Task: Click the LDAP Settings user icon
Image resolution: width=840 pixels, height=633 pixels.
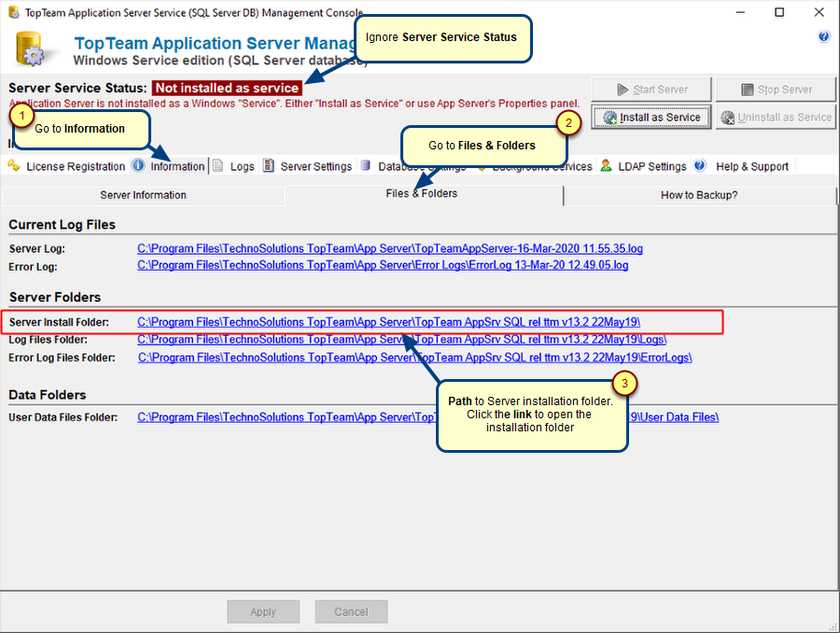Action: pyautogui.click(x=606, y=165)
